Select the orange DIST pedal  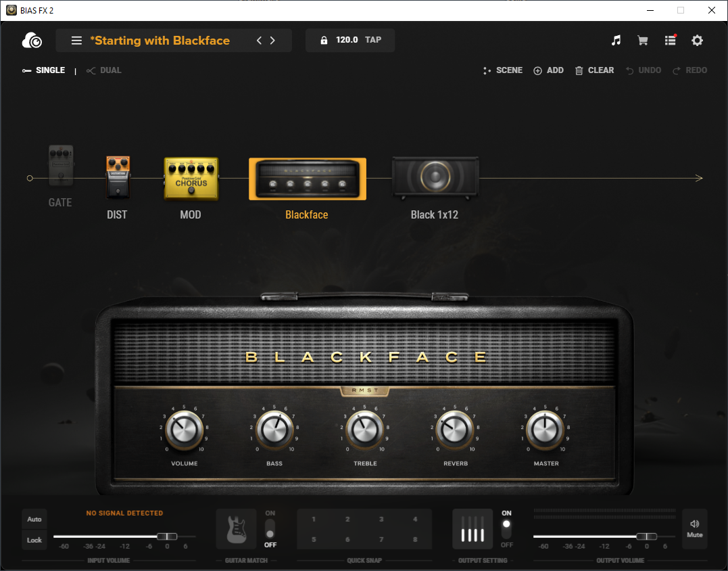click(118, 177)
